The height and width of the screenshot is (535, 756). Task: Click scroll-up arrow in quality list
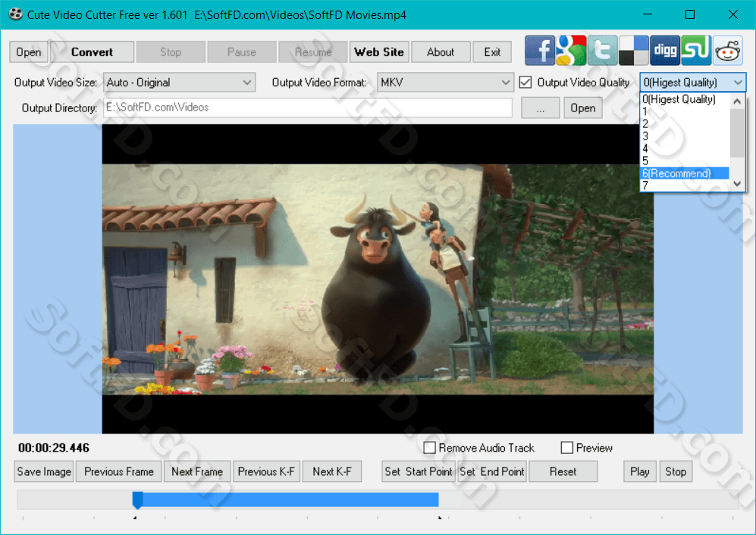(737, 102)
